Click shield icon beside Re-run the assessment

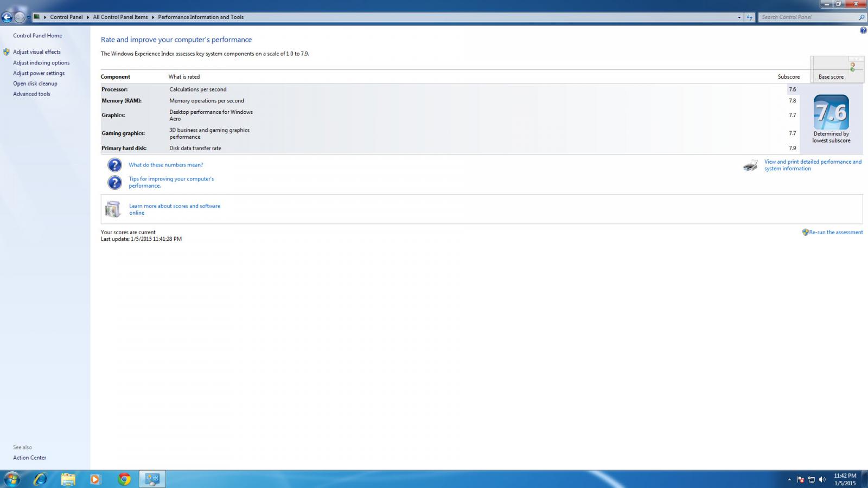point(805,232)
